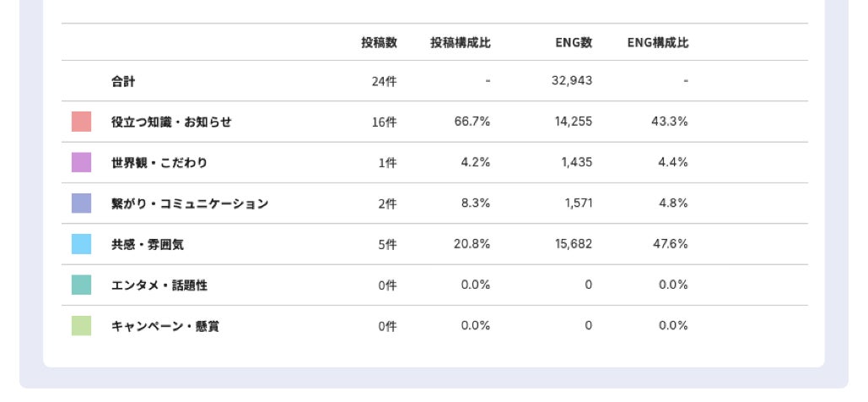Click the blue-violet 繋がり・コミュニケーション swatch

(x=81, y=204)
